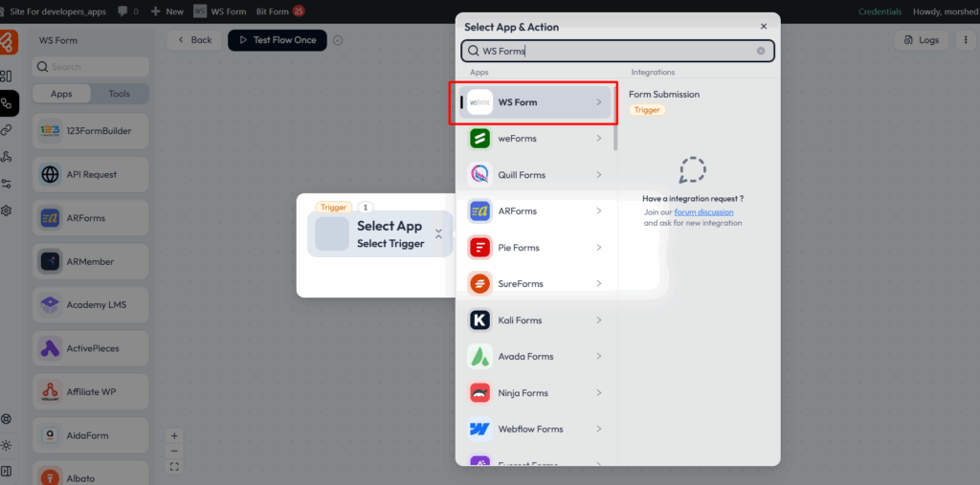Image resolution: width=980 pixels, height=485 pixels.
Task: Click the Kali Forms app icon
Action: coord(479,320)
